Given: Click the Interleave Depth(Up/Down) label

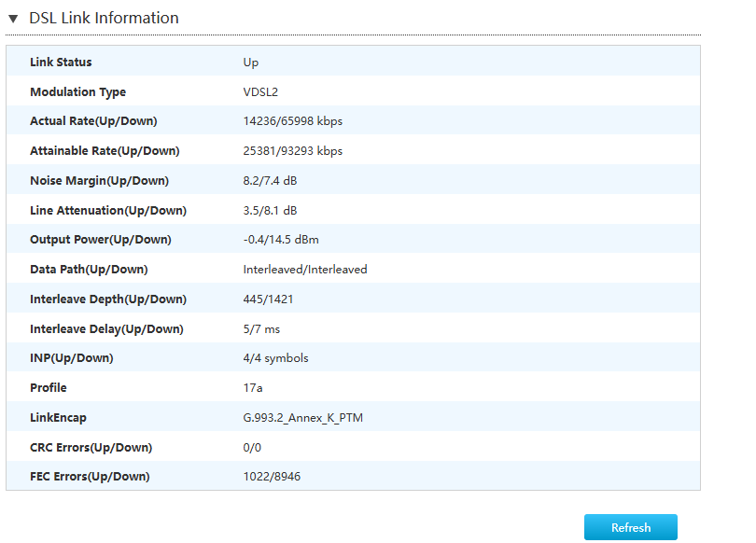Looking at the screenshot, I should tap(108, 299).
